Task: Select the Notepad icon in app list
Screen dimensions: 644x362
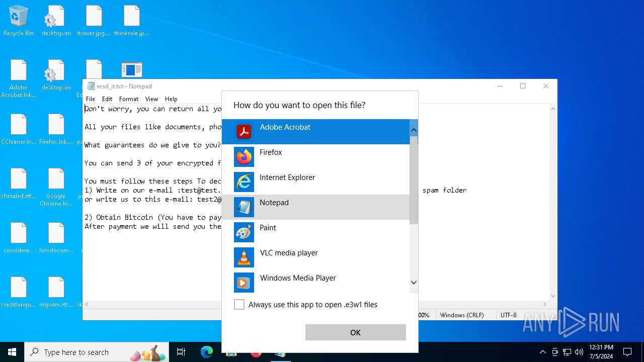Action: click(x=244, y=207)
